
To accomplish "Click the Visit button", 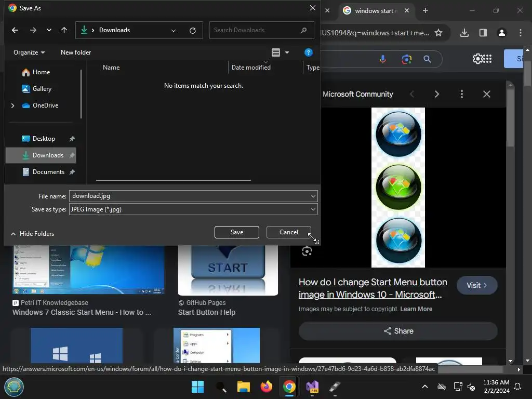I will (x=477, y=285).
